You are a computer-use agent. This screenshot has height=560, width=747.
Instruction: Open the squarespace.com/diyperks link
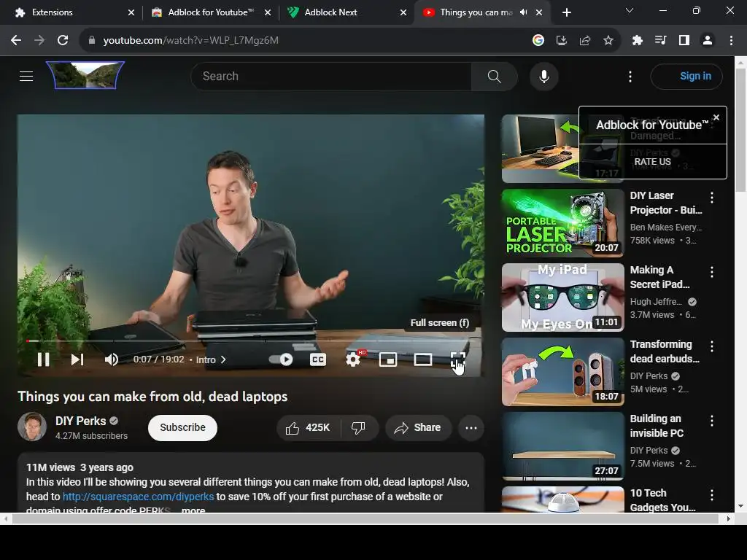(x=138, y=497)
